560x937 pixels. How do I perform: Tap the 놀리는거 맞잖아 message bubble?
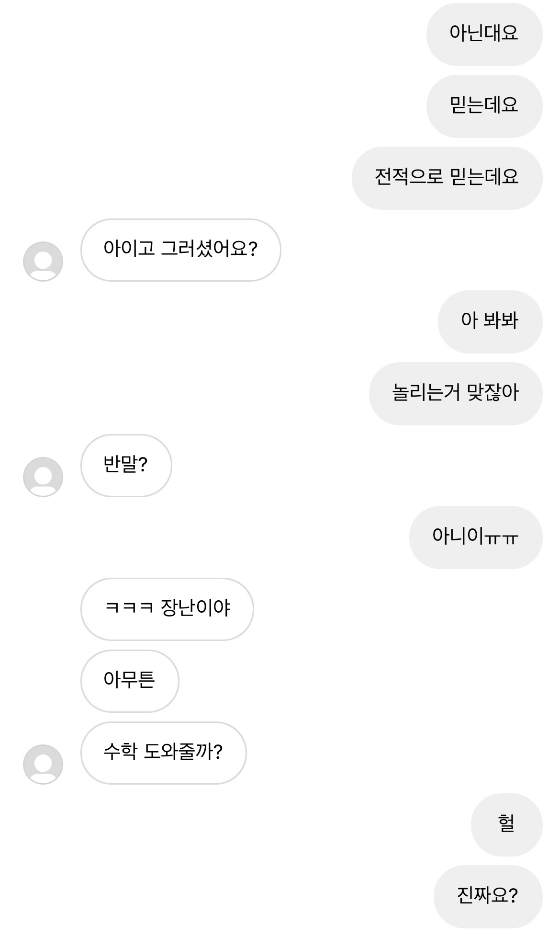(x=455, y=393)
